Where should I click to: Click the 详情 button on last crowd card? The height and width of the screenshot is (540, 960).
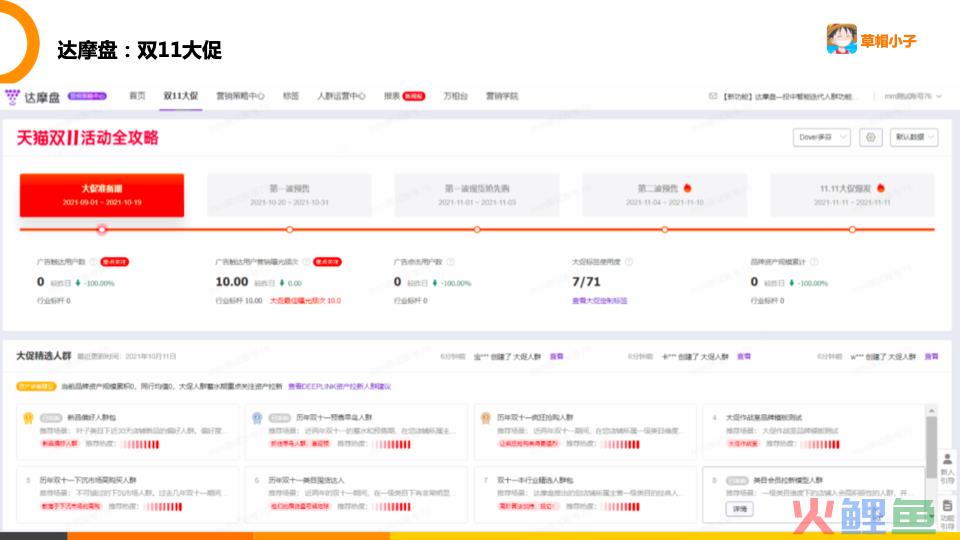[x=740, y=509]
